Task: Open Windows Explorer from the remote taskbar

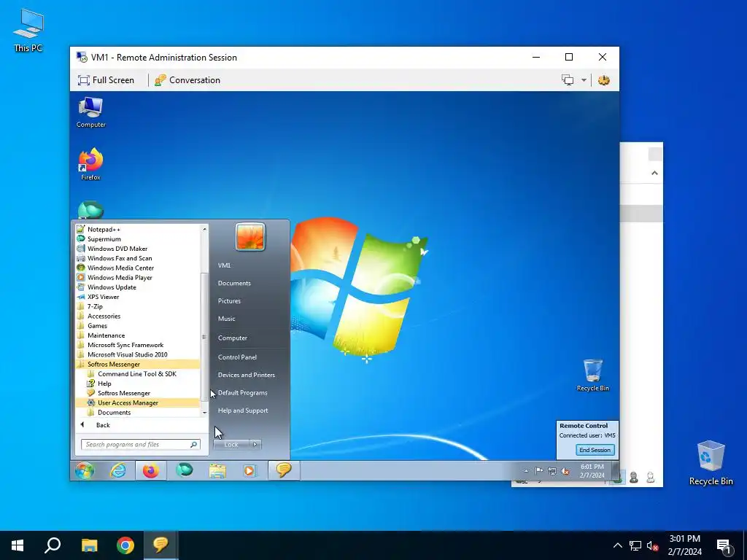Action: [217, 470]
